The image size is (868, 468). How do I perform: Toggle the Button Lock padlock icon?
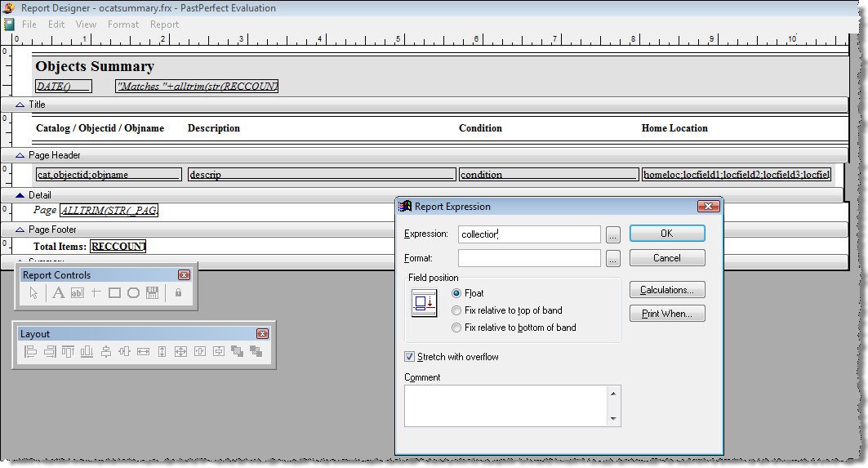(178, 293)
